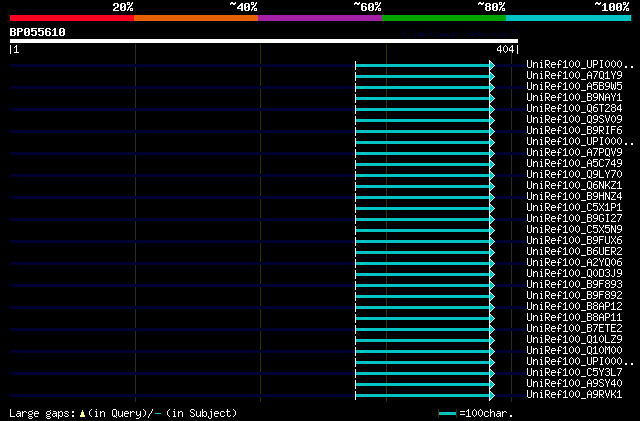This screenshot has width=640, height=421.
Task: Select the UniRef100_B9F892 label
Action: coord(574,296)
